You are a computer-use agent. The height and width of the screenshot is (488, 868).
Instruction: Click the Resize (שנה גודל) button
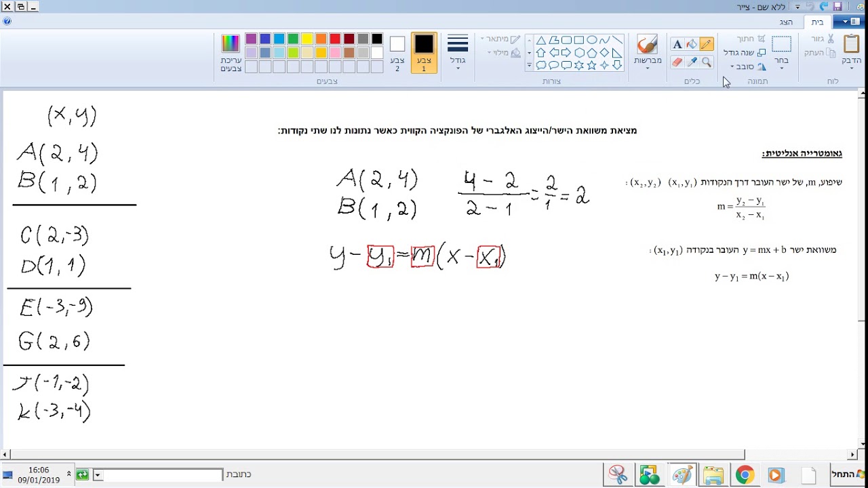[x=745, y=52]
